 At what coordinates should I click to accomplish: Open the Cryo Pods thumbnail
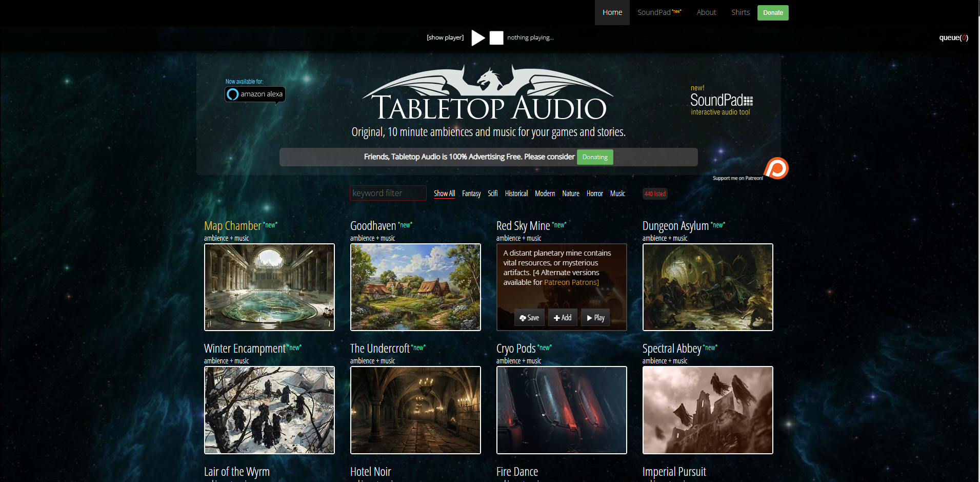pyautogui.click(x=562, y=410)
